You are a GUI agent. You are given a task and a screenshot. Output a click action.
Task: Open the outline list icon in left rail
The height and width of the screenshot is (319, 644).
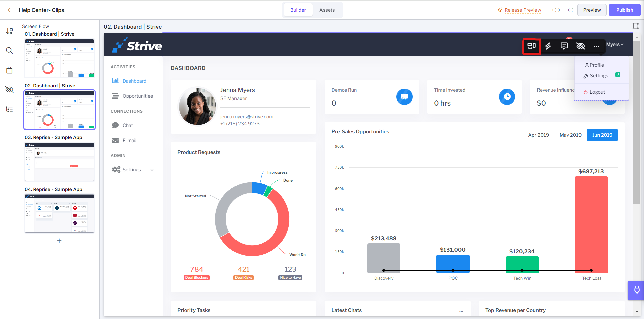(x=9, y=109)
